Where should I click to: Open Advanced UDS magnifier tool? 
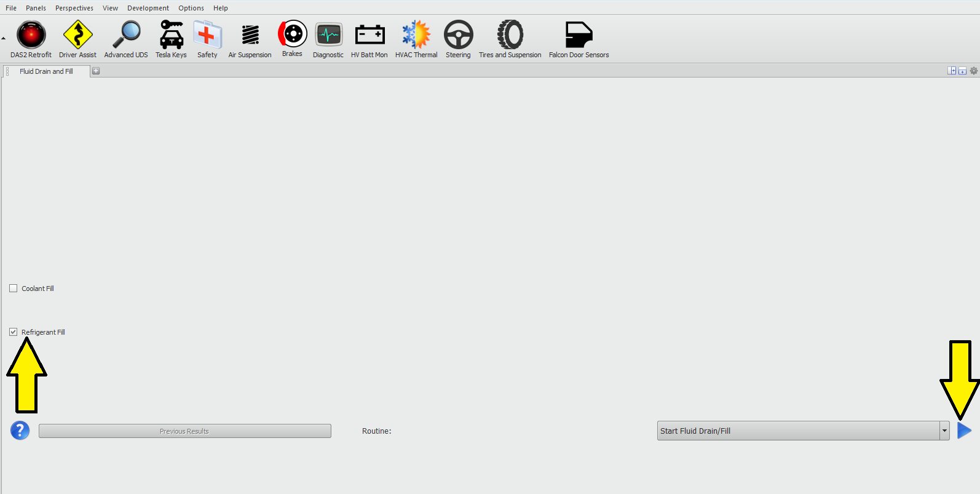coord(126,35)
